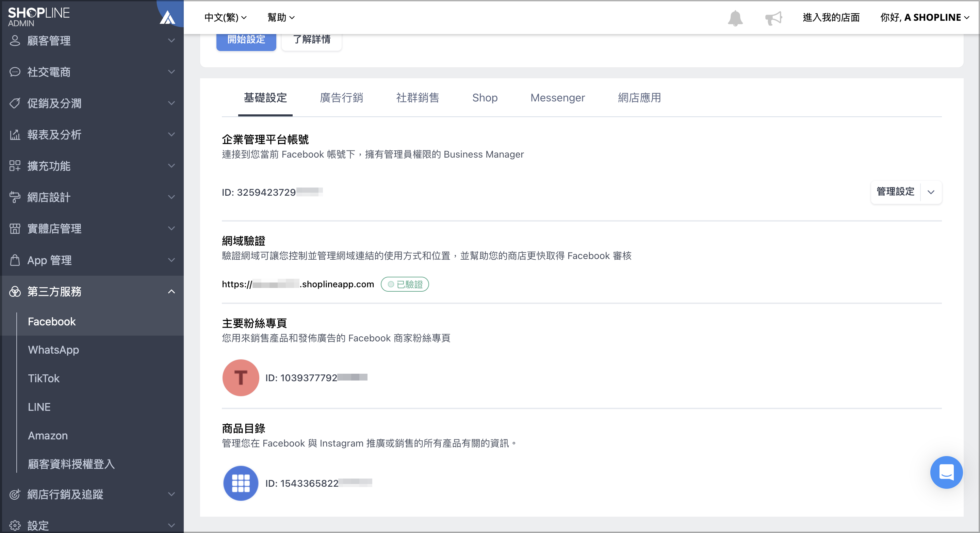Click the 已驗證 verified badge
This screenshot has height=533, width=980.
[405, 284]
